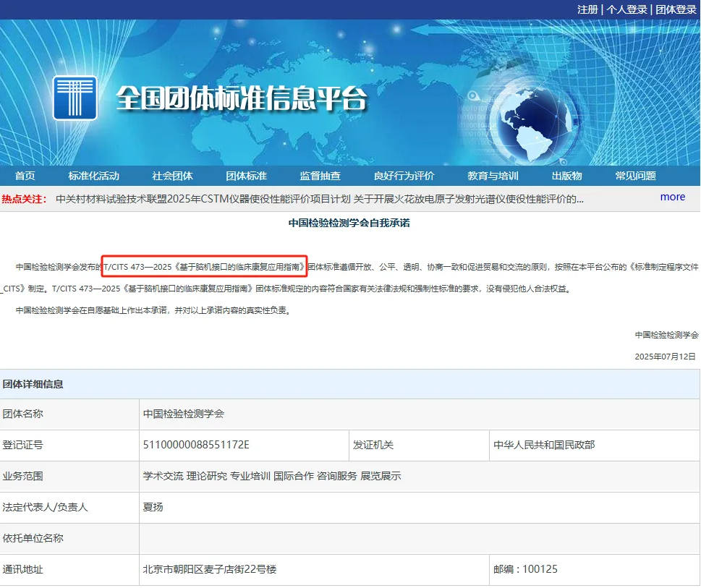The width and height of the screenshot is (701, 588).
Task: Open the 常见问题 menu item
Action: pos(636,176)
